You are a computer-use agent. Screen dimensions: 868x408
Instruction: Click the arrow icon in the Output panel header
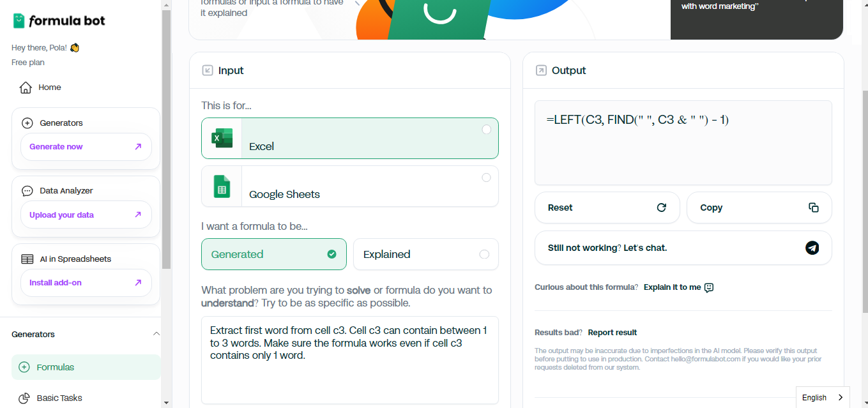pyautogui.click(x=540, y=70)
